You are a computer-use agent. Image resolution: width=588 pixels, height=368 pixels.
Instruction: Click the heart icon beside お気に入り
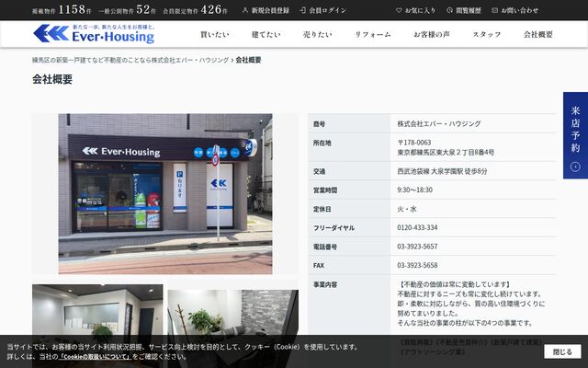pyautogui.click(x=399, y=10)
